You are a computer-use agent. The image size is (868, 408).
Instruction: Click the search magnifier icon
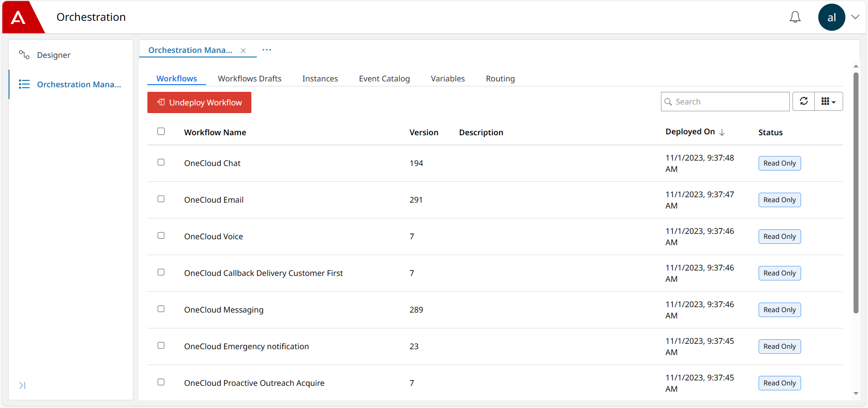click(x=668, y=102)
